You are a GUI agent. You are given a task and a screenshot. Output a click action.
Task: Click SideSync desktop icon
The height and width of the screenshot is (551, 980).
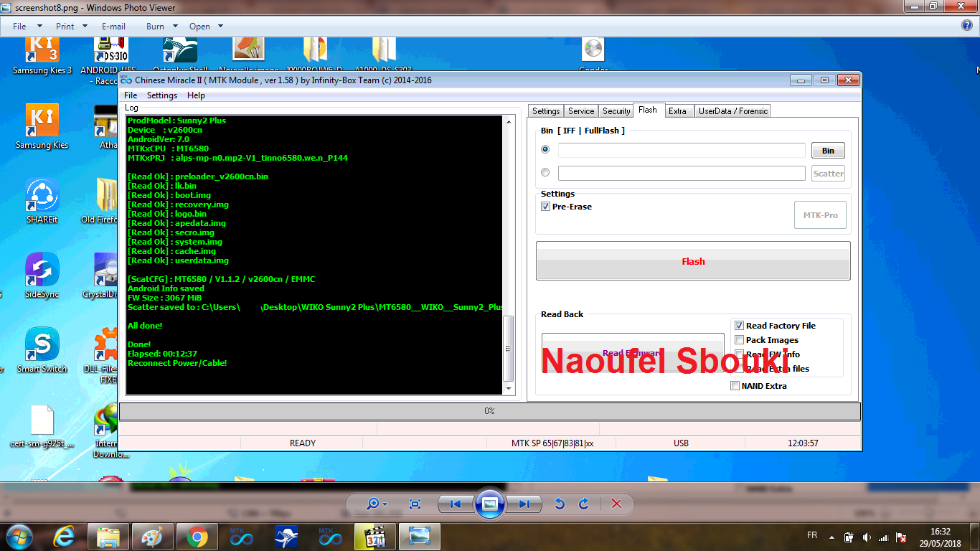pyautogui.click(x=42, y=275)
